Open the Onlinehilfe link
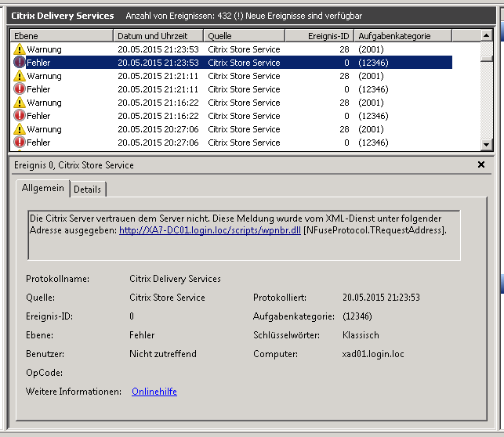 tap(154, 392)
